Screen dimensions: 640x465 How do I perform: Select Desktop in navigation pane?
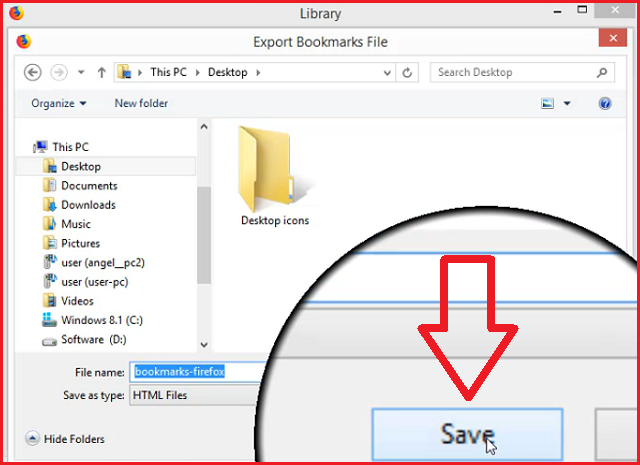(x=106, y=167)
